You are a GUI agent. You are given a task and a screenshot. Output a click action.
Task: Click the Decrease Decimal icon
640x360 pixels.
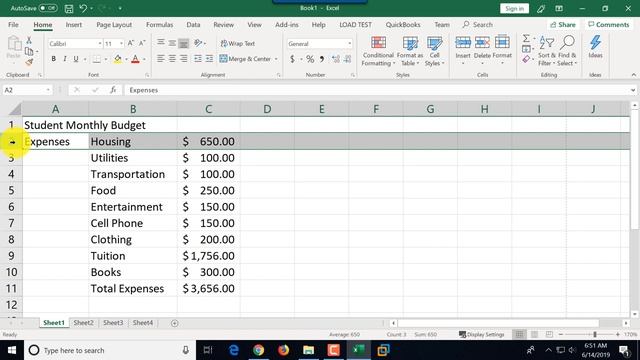[x=347, y=59]
